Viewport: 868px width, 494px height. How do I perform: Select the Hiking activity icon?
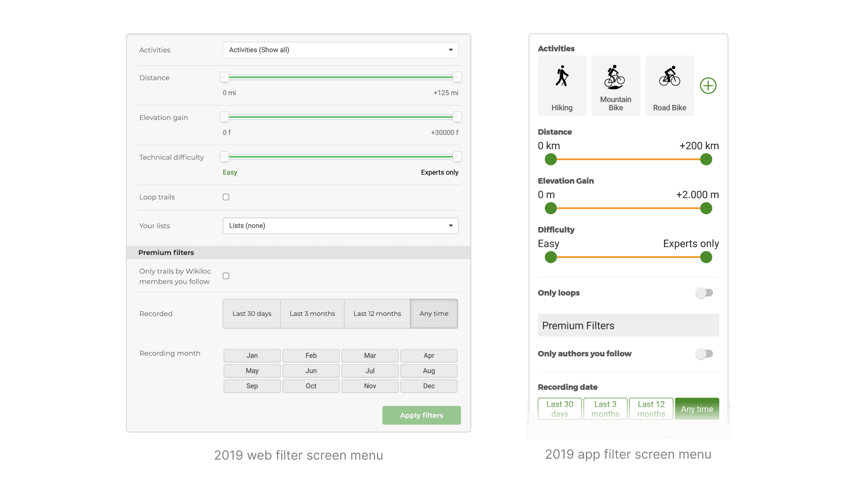(562, 85)
